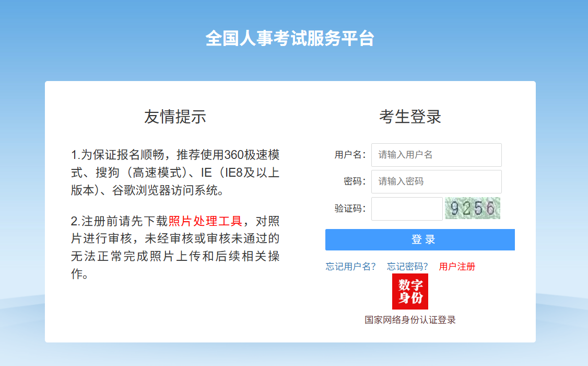Click the 考生登录 heading
The image size is (588, 366).
[x=410, y=117]
